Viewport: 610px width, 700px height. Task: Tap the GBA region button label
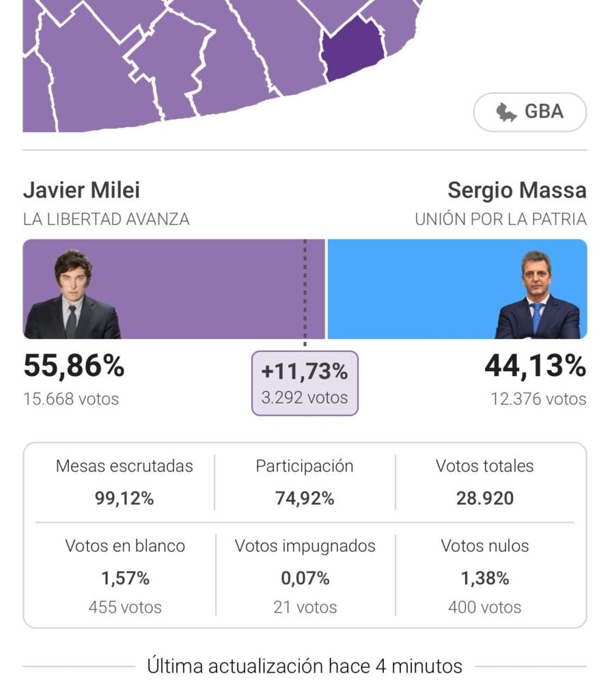click(544, 112)
